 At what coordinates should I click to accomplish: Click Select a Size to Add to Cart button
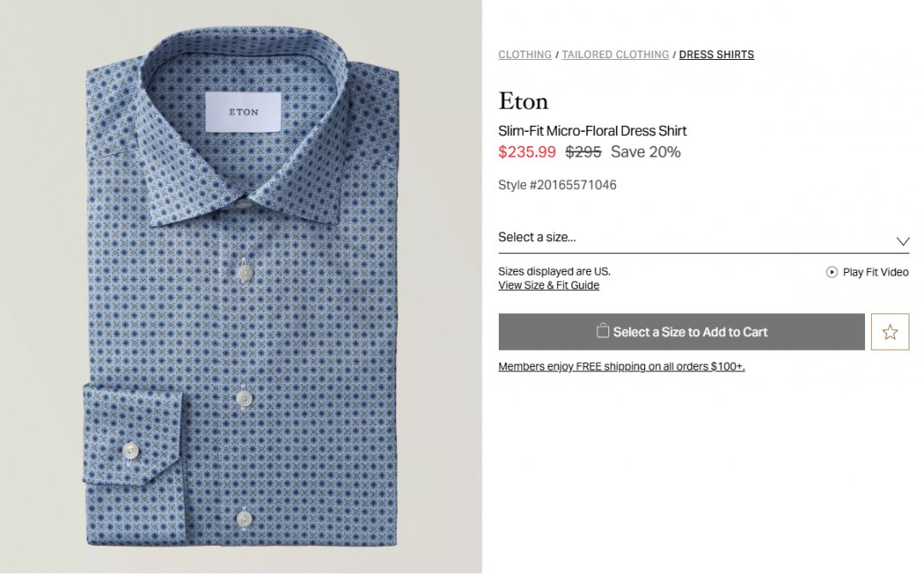[681, 332]
